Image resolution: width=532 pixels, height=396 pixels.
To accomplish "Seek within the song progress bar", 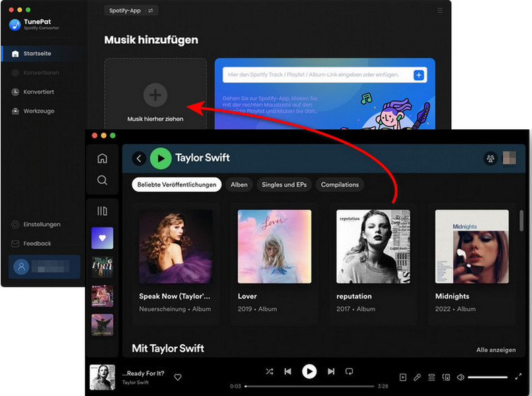I will click(x=309, y=386).
